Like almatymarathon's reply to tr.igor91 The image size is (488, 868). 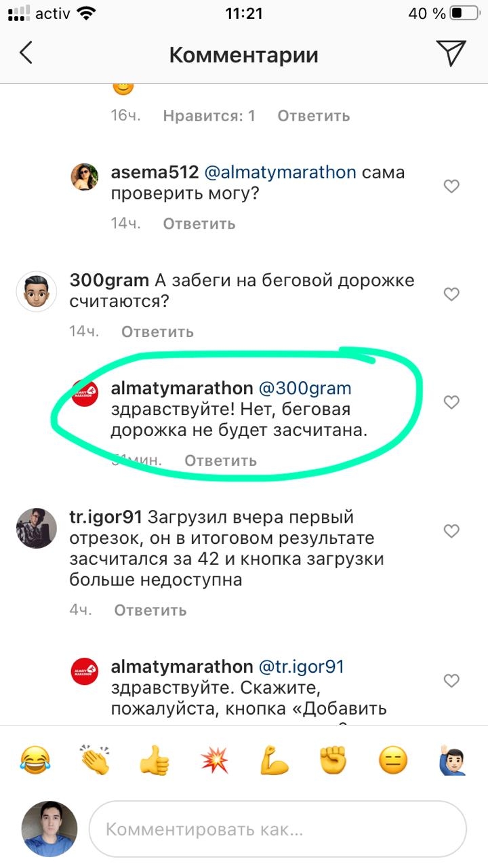(451, 680)
